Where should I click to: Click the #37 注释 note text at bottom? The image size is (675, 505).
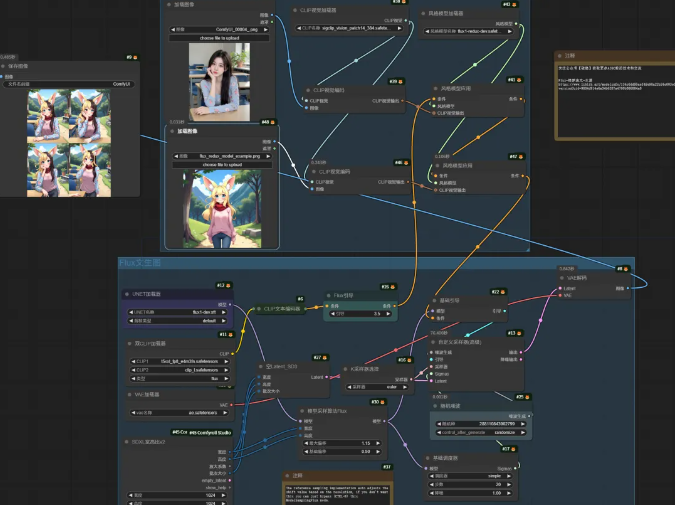(x=337, y=493)
